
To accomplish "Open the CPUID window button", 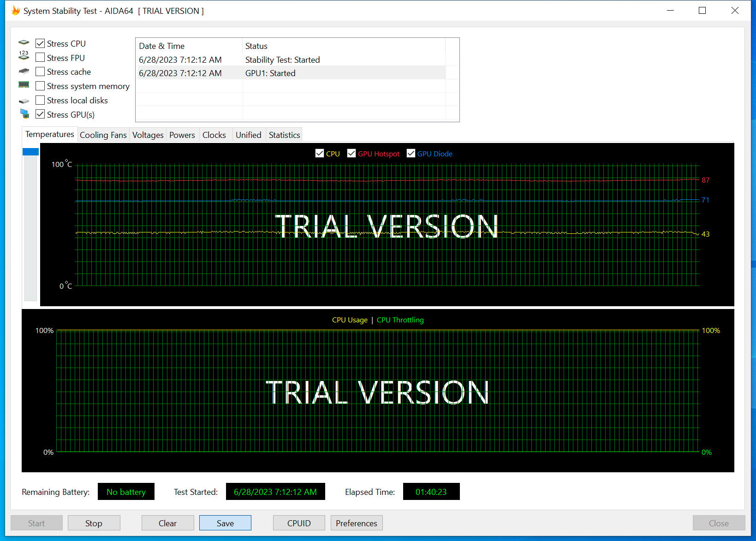I will (x=299, y=523).
